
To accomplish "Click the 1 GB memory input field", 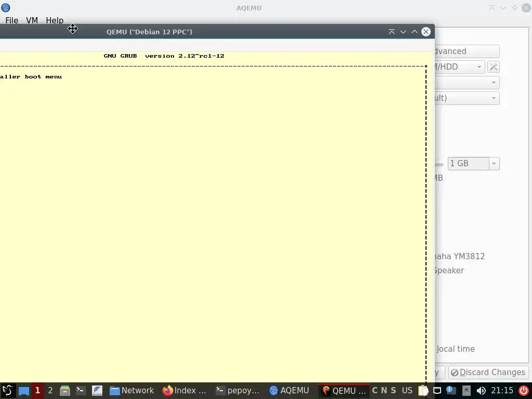I will (x=469, y=164).
